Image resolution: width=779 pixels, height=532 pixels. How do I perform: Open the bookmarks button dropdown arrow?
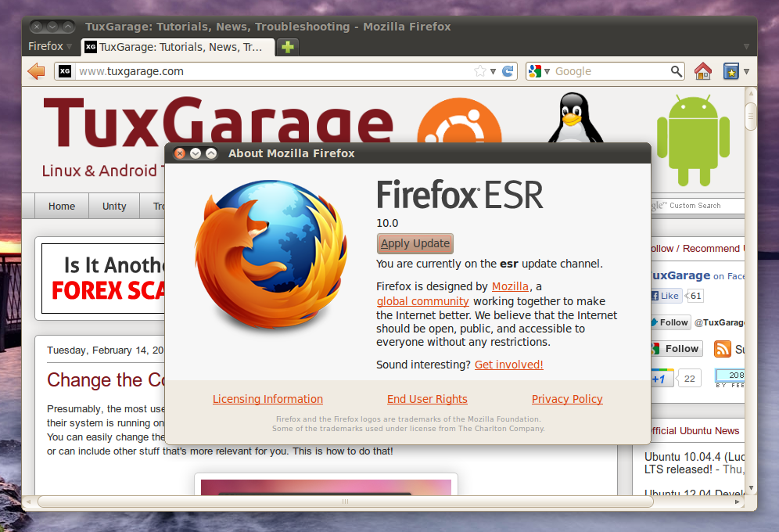tap(746, 71)
